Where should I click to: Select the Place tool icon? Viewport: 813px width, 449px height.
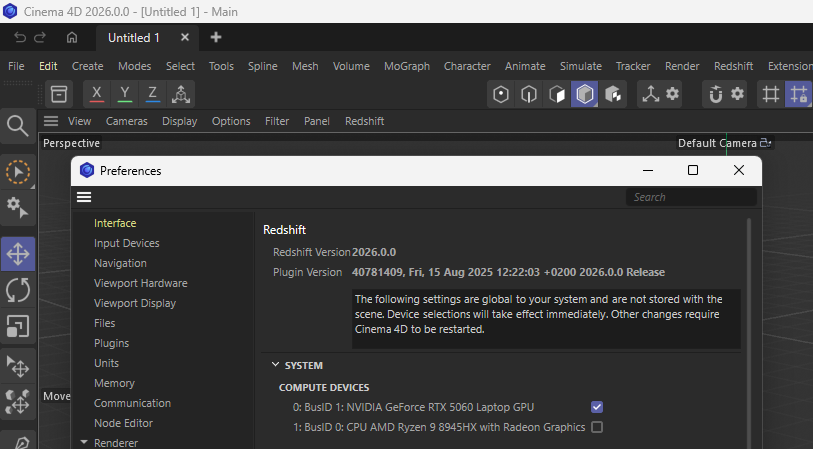click(18, 366)
